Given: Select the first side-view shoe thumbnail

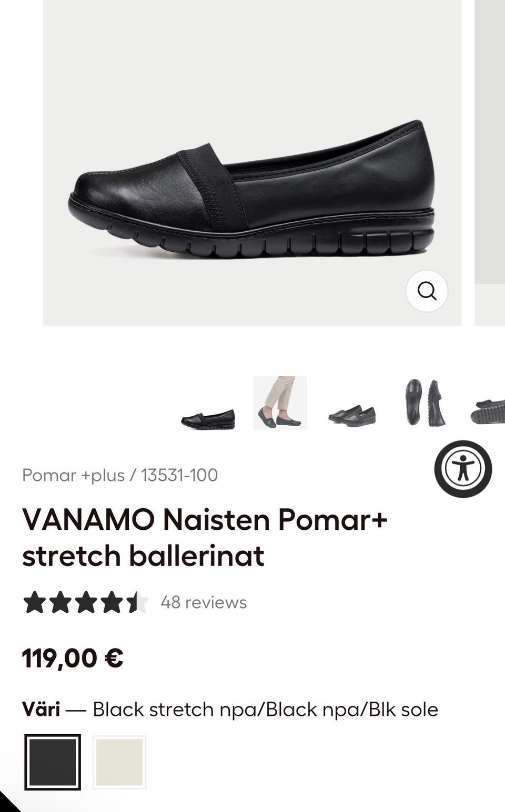Looking at the screenshot, I should coord(208,419).
